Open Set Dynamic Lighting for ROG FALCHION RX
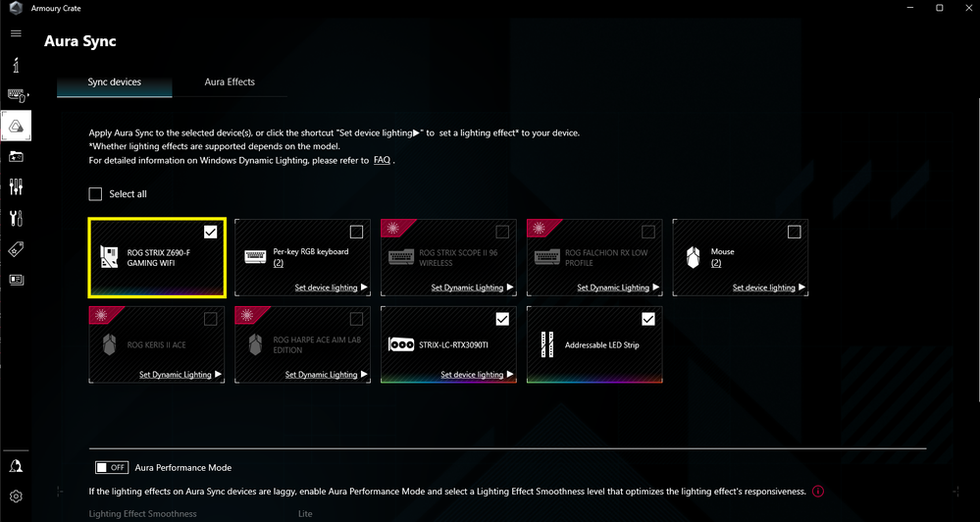The image size is (980, 522). coord(618,287)
